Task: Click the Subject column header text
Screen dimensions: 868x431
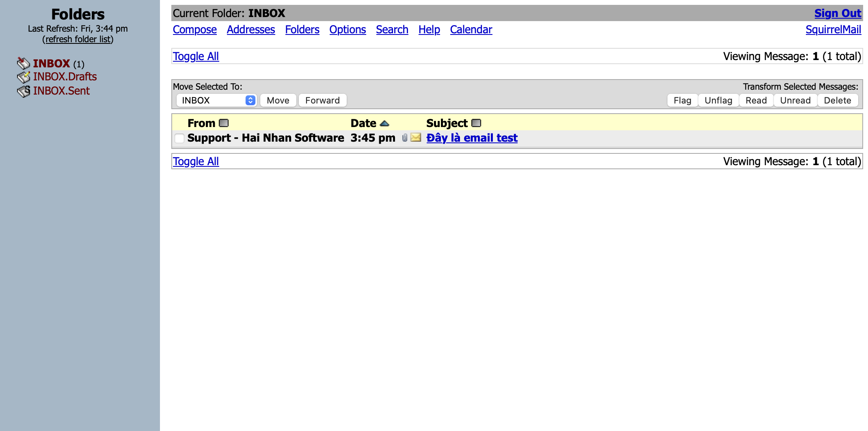Action: click(x=447, y=123)
